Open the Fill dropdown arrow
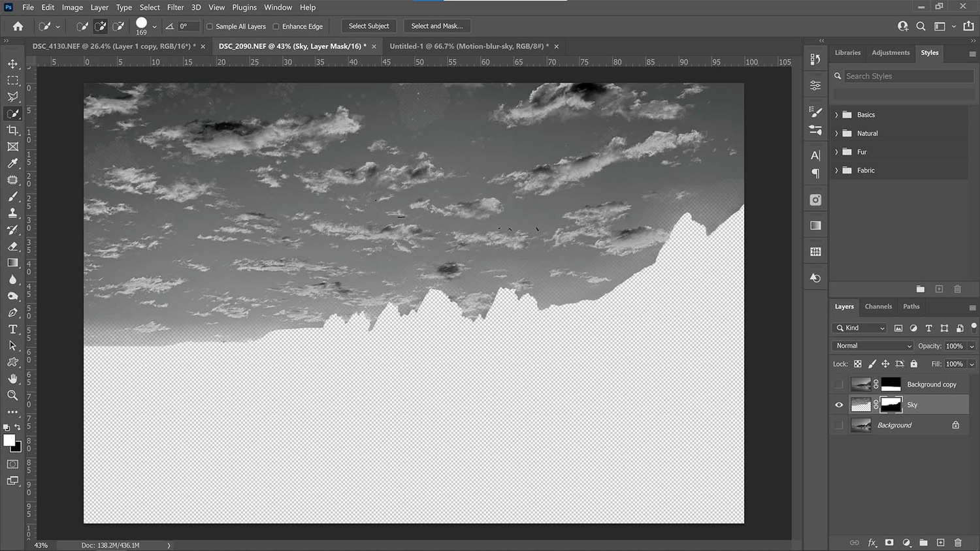 point(972,364)
